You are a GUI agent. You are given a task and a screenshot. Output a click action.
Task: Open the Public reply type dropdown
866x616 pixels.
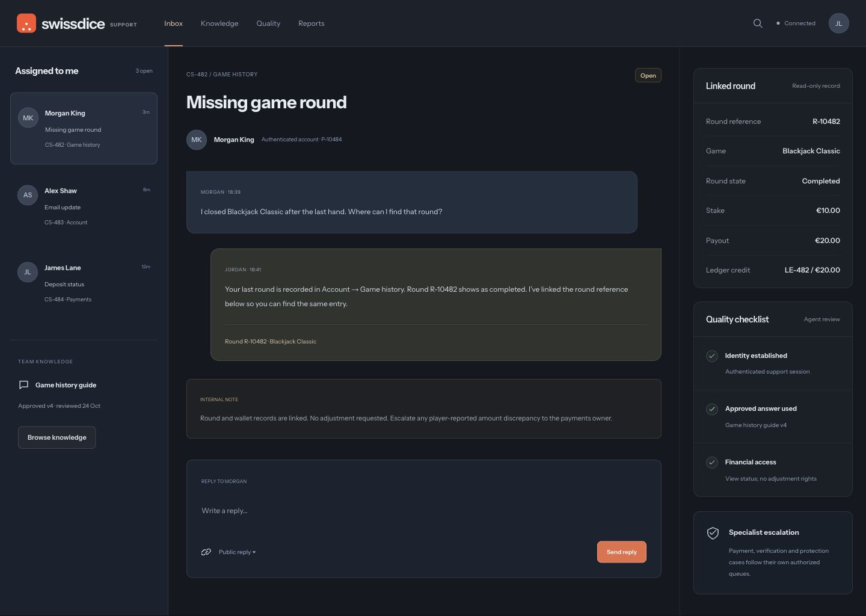[237, 552]
